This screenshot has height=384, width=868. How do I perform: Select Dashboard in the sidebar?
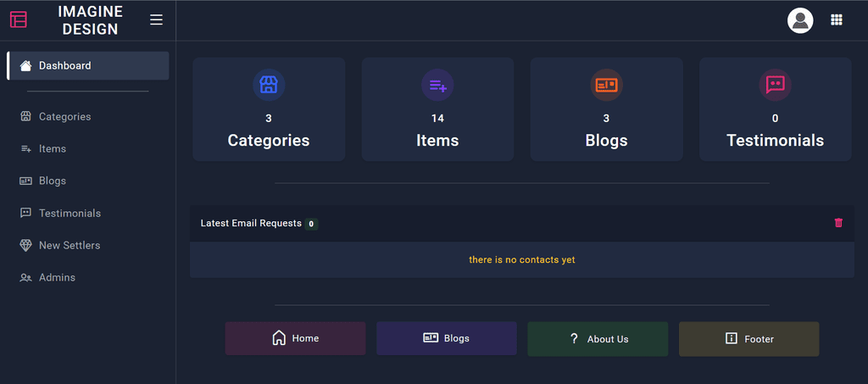click(x=88, y=66)
